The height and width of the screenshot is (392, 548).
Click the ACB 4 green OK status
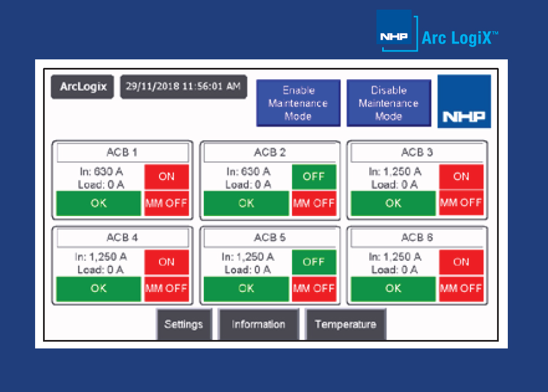99,288
